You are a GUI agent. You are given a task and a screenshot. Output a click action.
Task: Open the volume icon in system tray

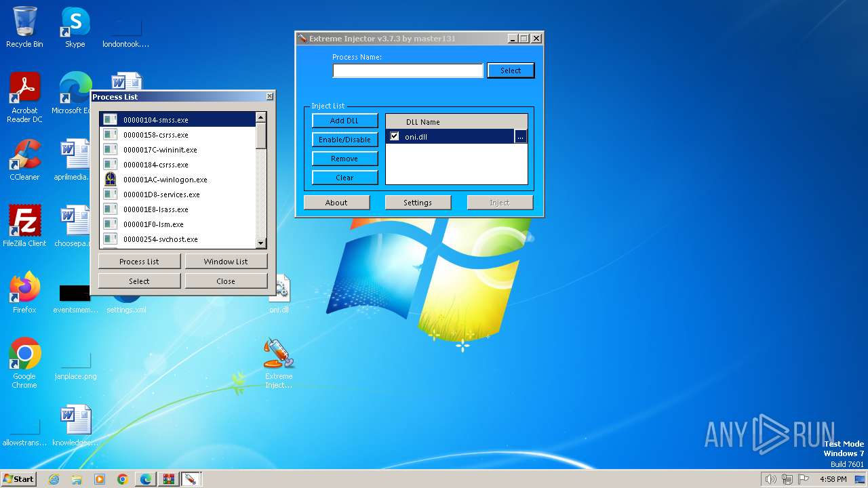click(x=770, y=479)
